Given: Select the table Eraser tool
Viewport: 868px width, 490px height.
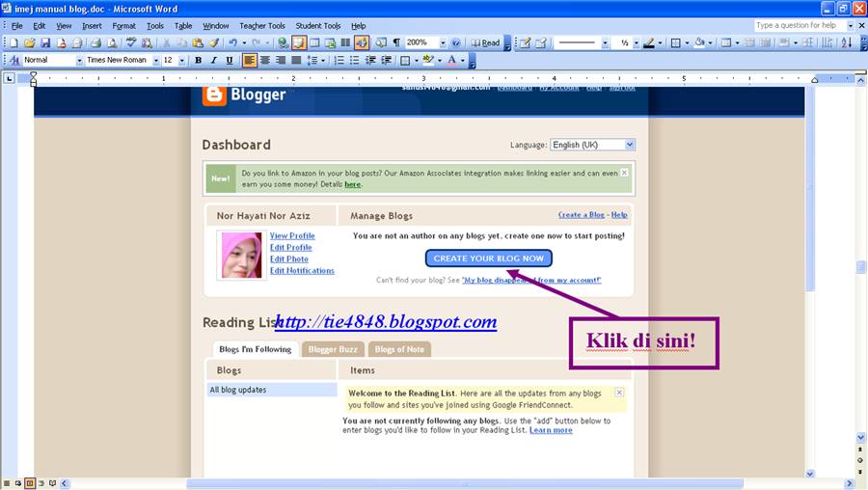Looking at the screenshot, I should 541,42.
